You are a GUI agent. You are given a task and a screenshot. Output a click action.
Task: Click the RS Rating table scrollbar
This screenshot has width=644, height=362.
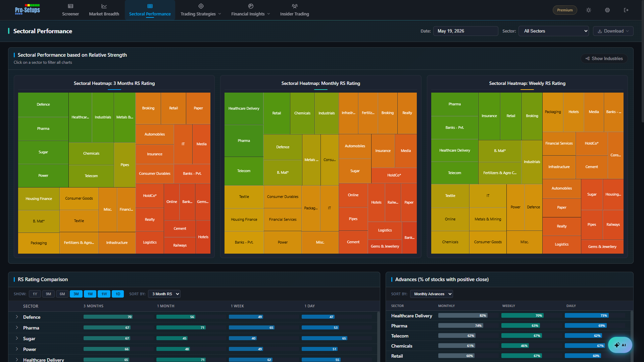379,337
